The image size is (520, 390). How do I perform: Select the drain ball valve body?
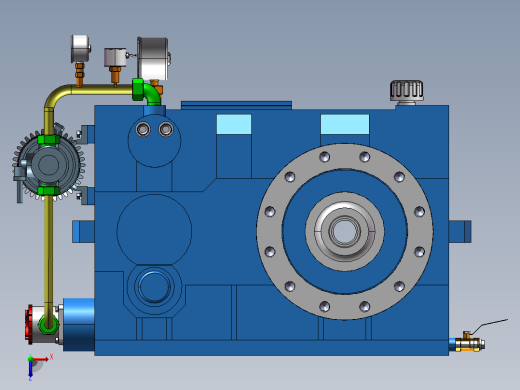click(x=470, y=343)
